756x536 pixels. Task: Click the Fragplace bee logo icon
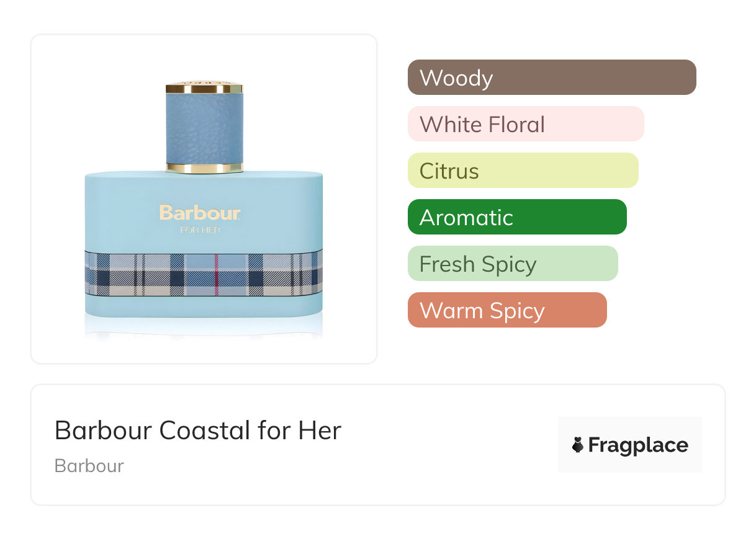(x=578, y=445)
